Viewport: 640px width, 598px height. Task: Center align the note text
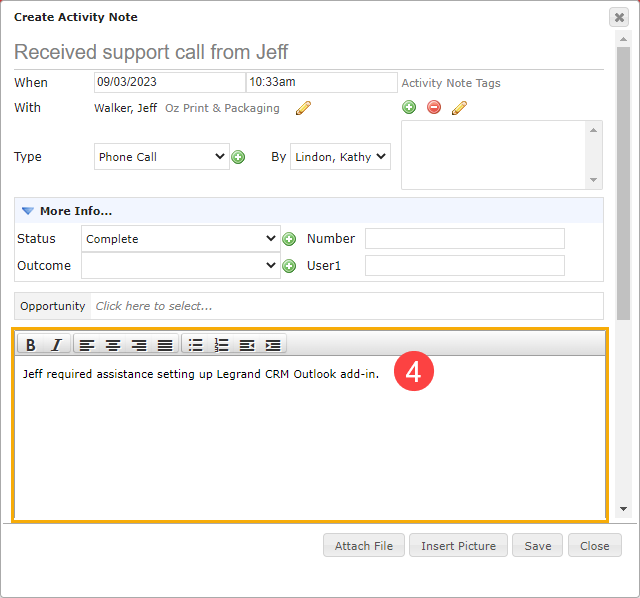(x=113, y=345)
